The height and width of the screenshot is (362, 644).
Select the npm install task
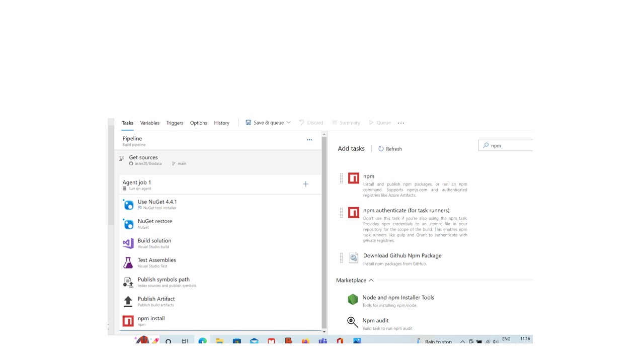pos(220,321)
